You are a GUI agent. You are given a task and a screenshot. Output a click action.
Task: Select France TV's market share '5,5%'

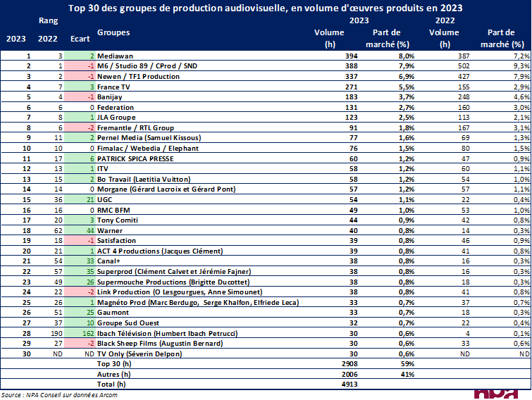pyautogui.click(x=406, y=87)
